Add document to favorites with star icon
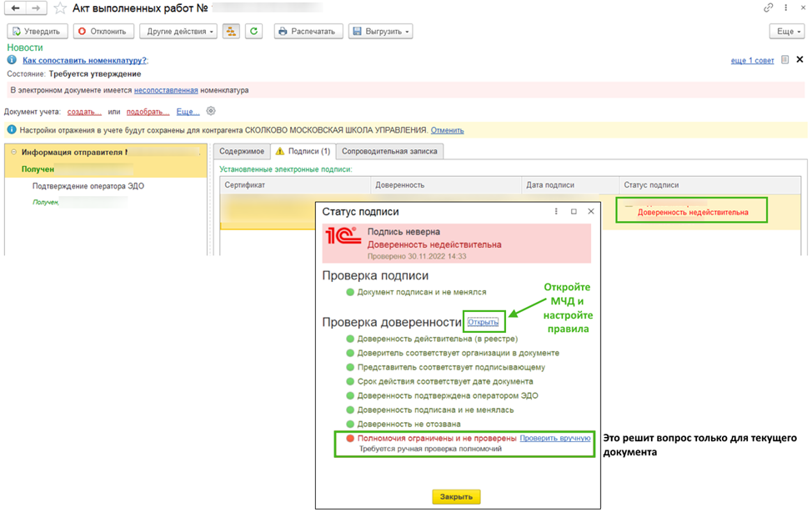812x513 pixels. [60, 8]
